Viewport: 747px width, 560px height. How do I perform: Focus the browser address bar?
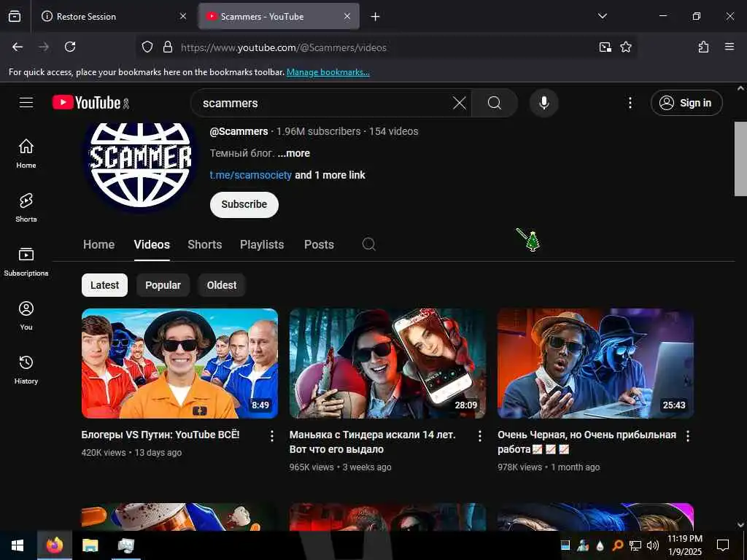coord(386,47)
